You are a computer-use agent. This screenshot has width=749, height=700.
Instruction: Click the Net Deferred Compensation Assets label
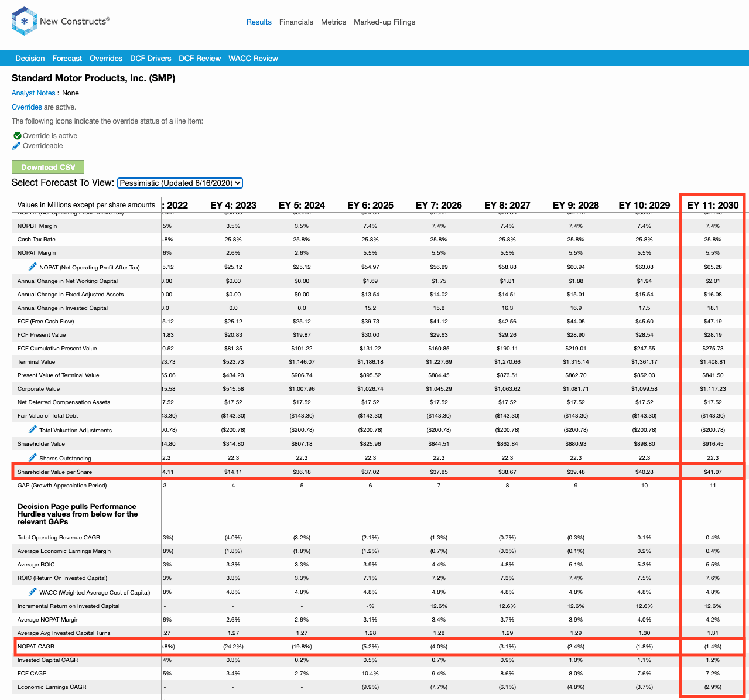pos(64,402)
